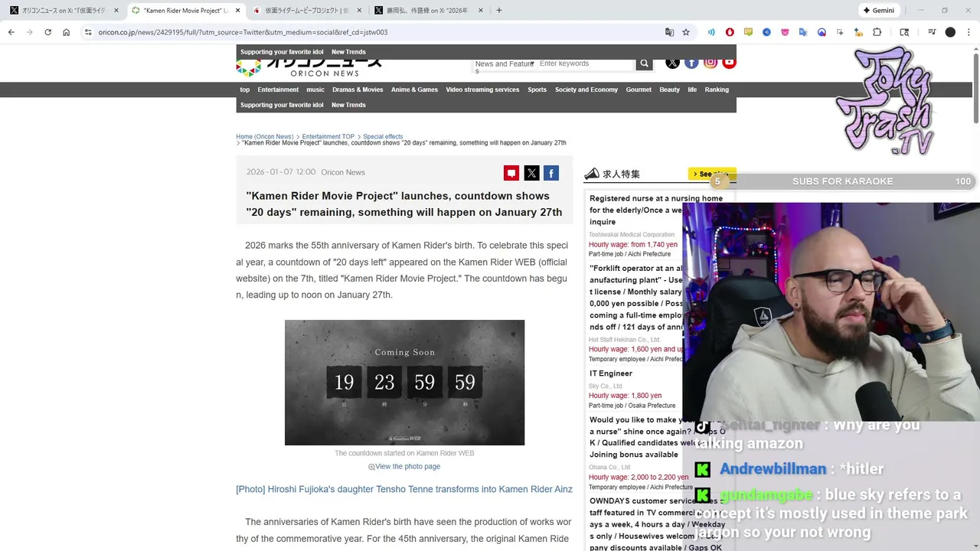View site information for oricon.co.jp
Image resolution: width=980 pixels, height=551 pixels.
88,32
